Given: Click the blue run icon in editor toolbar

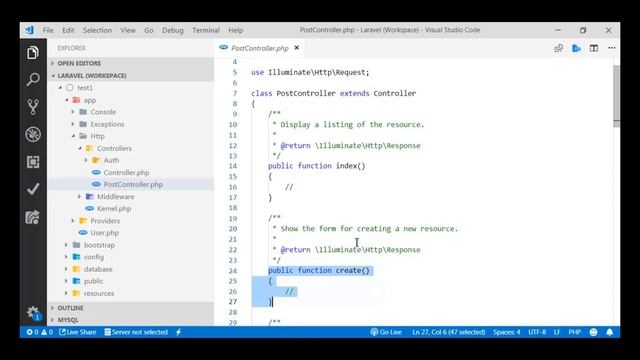Looking at the screenshot, I should click(576, 48).
